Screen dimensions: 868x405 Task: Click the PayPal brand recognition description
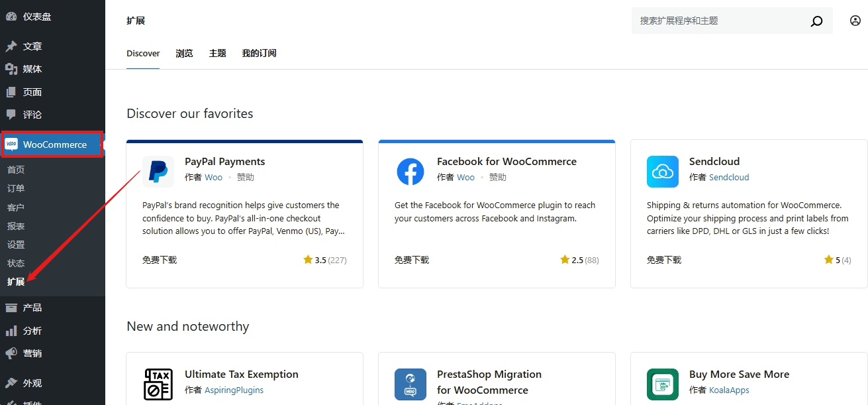point(244,218)
